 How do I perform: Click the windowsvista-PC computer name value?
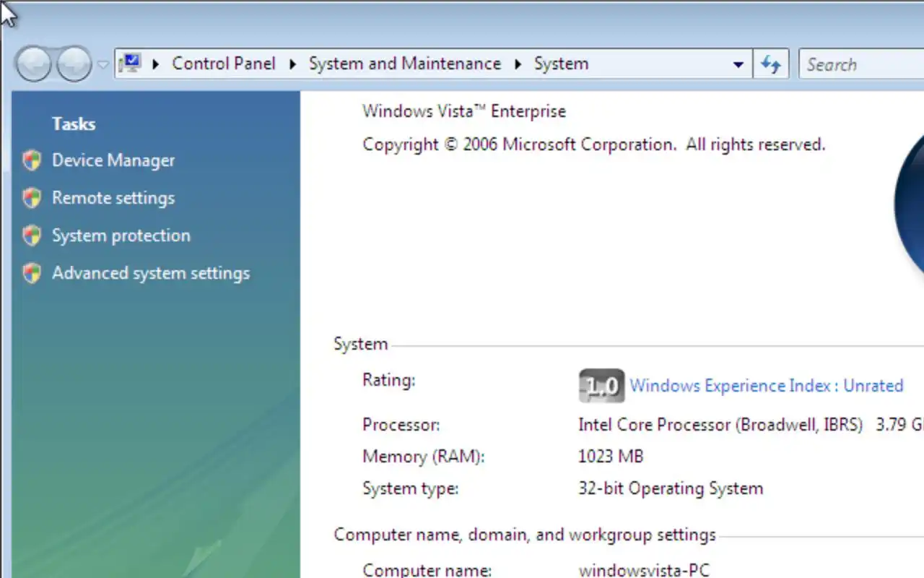click(x=645, y=570)
